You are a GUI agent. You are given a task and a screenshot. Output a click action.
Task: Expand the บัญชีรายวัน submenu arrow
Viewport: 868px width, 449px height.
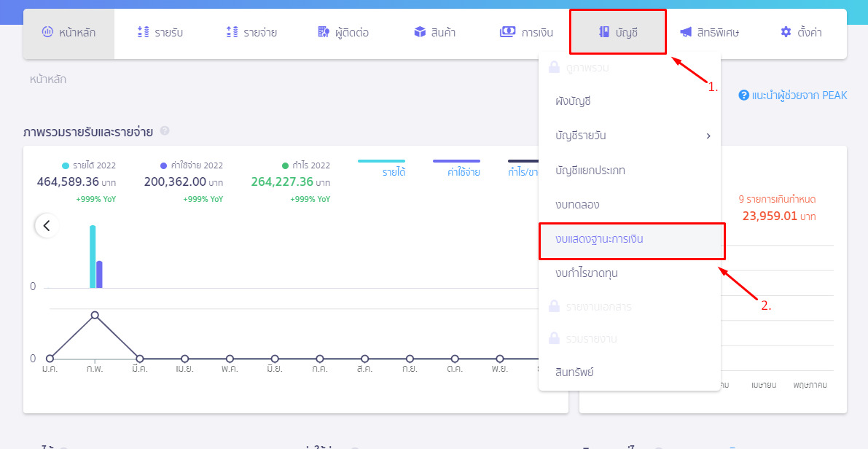[x=708, y=136]
